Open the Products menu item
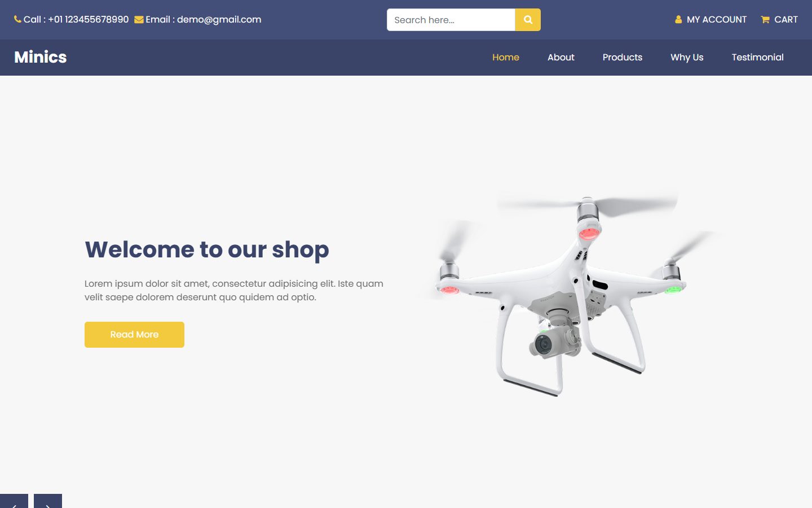812x508 pixels. tap(623, 57)
